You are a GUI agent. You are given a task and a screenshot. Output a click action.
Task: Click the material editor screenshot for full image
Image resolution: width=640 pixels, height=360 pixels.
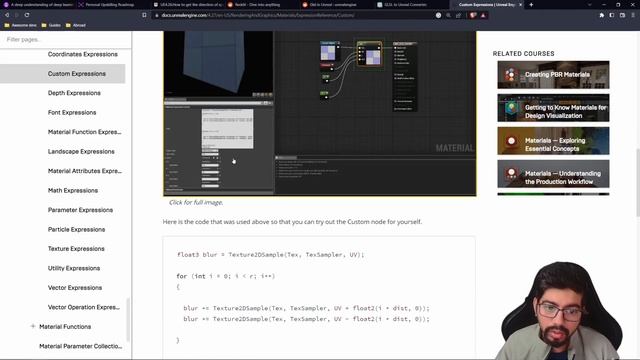(x=320, y=113)
